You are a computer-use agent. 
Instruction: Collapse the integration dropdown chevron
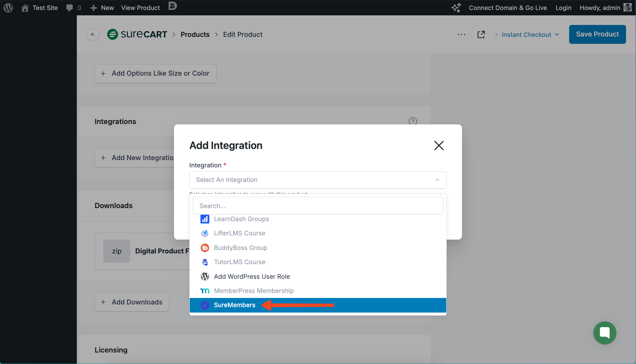pos(437,180)
